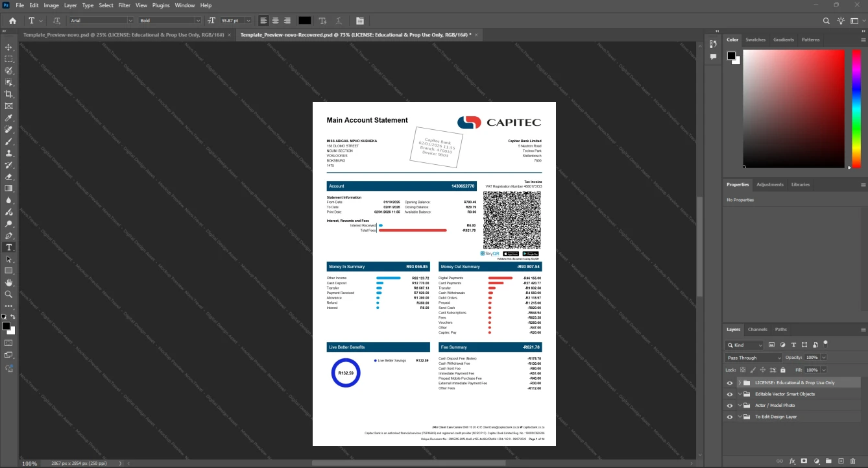Switch to the Adjustments tab

click(x=770, y=184)
